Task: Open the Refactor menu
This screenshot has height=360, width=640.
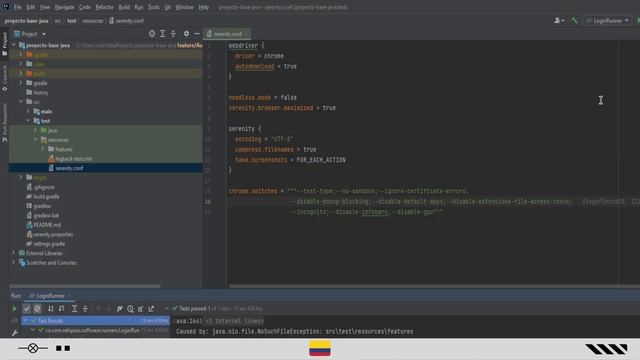Action: click(x=104, y=7)
